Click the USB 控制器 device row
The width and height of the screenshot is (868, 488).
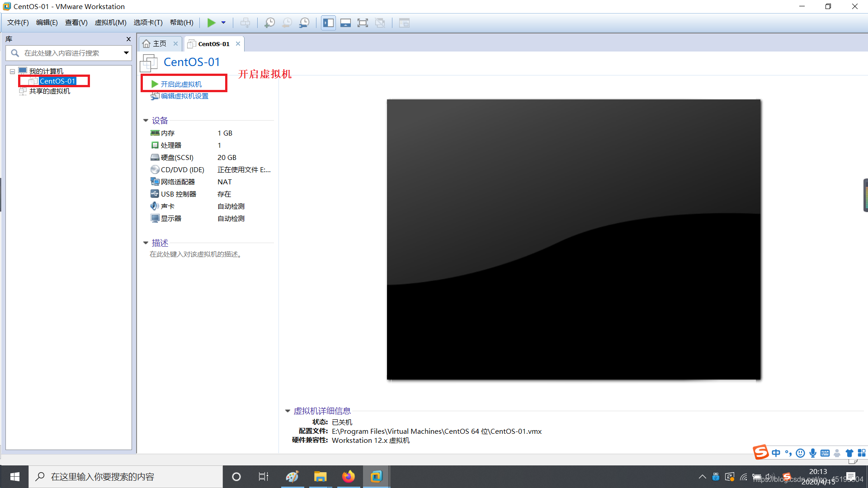click(212, 194)
